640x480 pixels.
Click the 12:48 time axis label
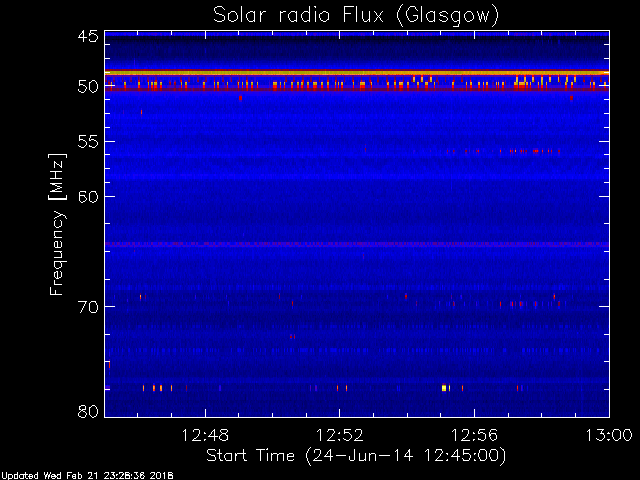point(205,435)
